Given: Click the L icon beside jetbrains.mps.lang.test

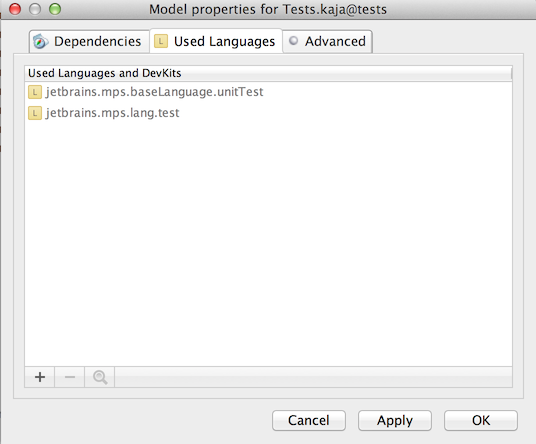Looking at the screenshot, I should 35,113.
